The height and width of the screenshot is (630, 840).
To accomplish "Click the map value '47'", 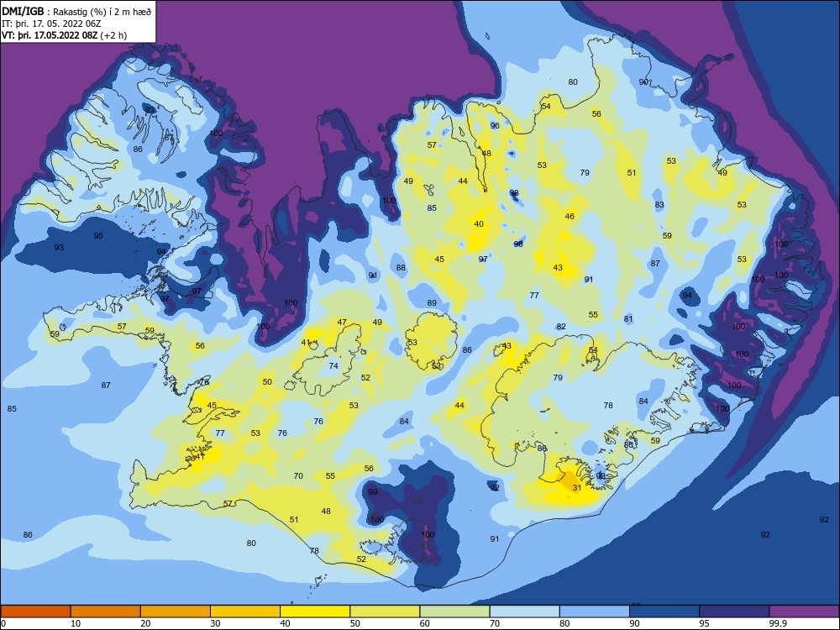I will (342, 322).
